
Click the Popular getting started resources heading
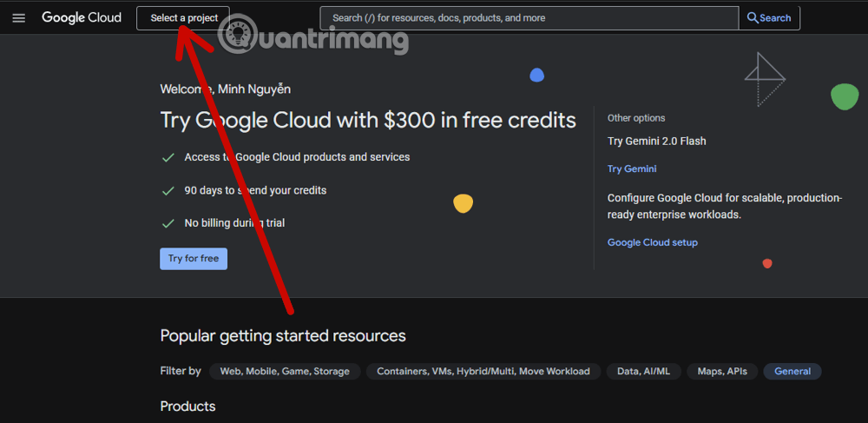283,335
